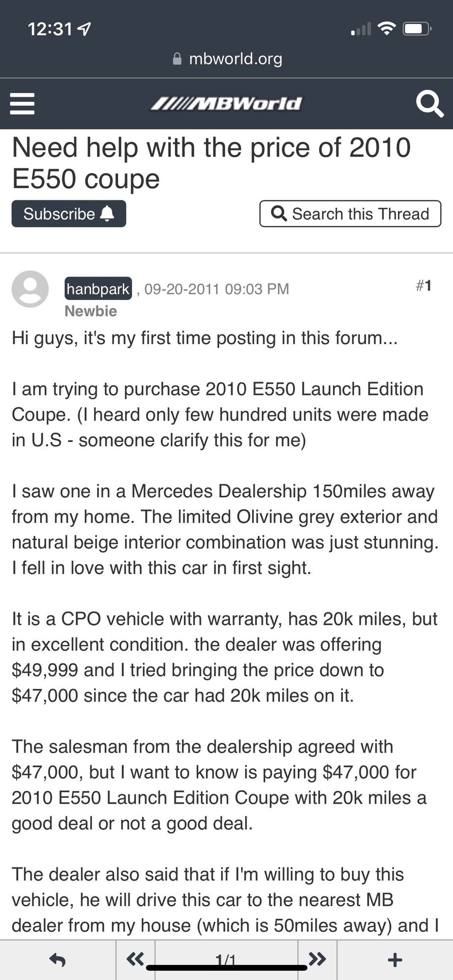The width and height of the screenshot is (453, 980).
Task: Tap the thread title heading
Action: pos(211,163)
